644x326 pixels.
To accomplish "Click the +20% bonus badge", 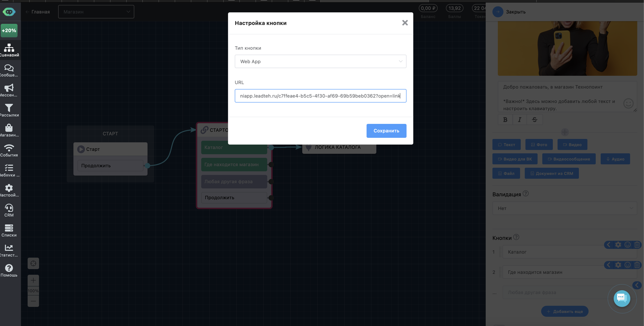I will coord(9,31).
